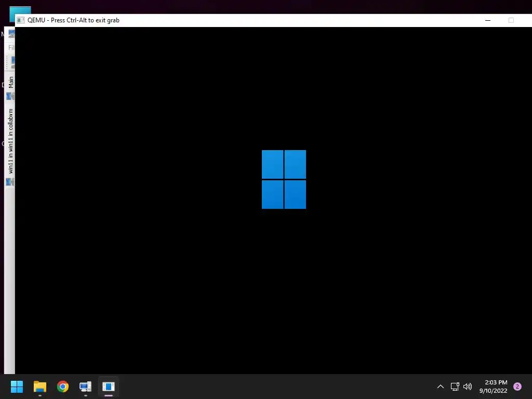Expand the hidden system tray icons chevron
532x399 pixels.
click(441, 387)
